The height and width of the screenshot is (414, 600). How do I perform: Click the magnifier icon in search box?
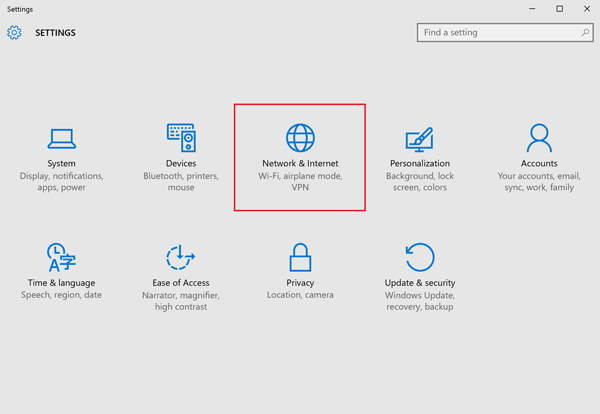pyautogui.click(x=586, y=33)
